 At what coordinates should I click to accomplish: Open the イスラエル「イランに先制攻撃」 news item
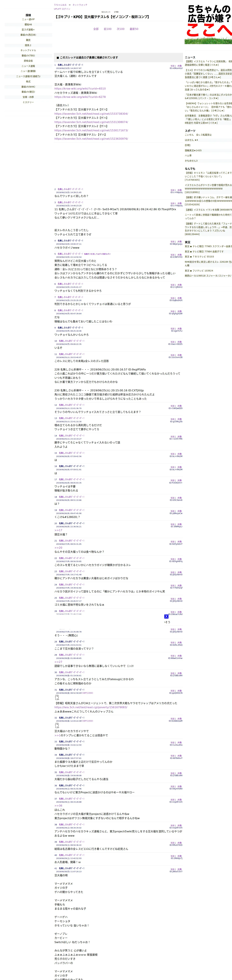(208, 63)
